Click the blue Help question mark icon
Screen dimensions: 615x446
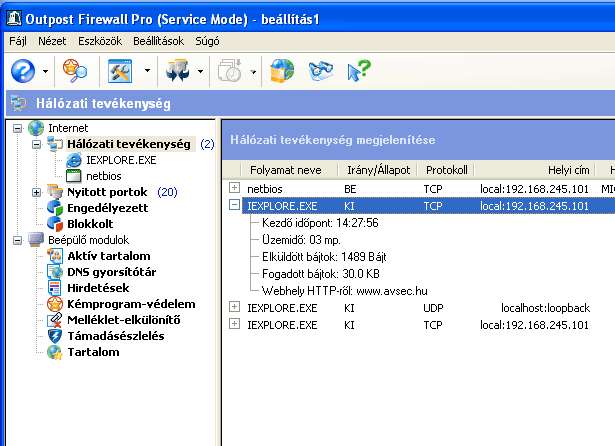[x=23, y=71]
